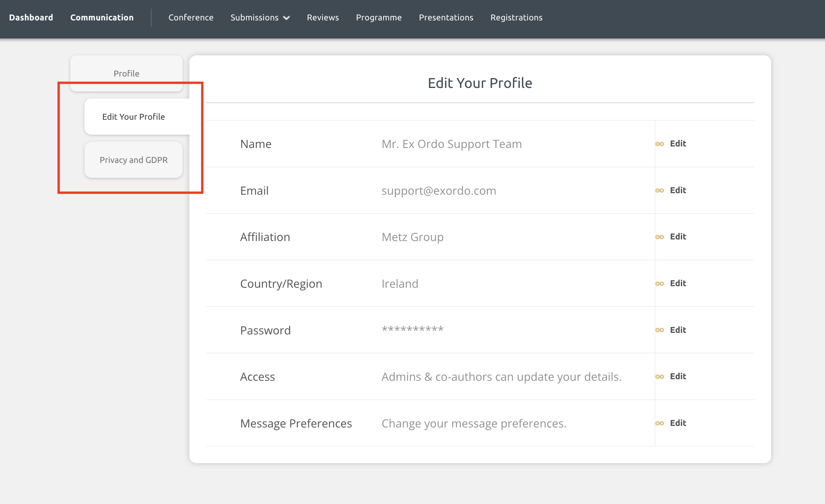Click the glasses icon in the Affiliation row

click(x=660, y=237)
